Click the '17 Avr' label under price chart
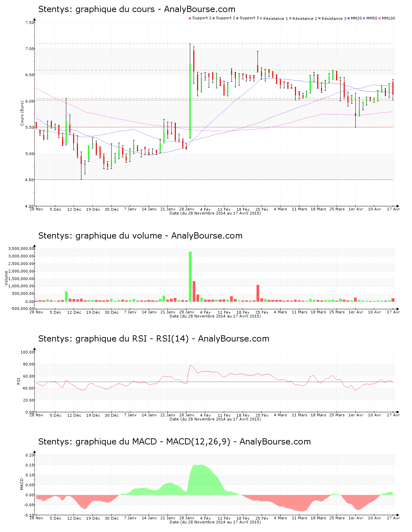412x532 pixels. [393, 209]
